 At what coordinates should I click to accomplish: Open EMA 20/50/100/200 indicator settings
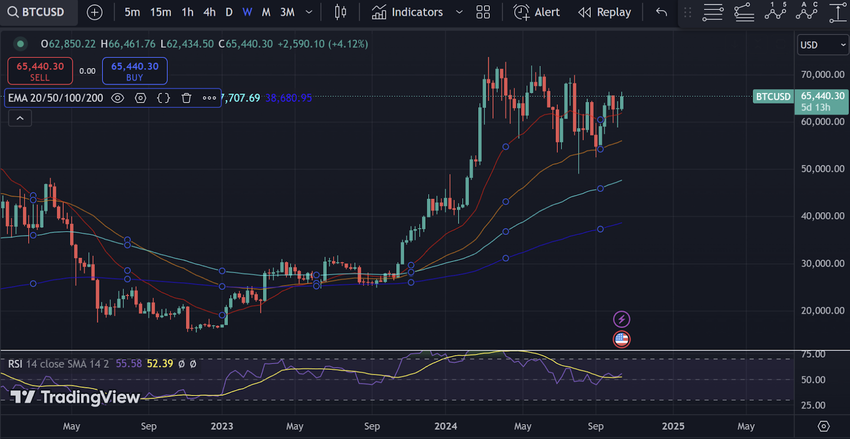pyautogui.click(x=141, y=98)
